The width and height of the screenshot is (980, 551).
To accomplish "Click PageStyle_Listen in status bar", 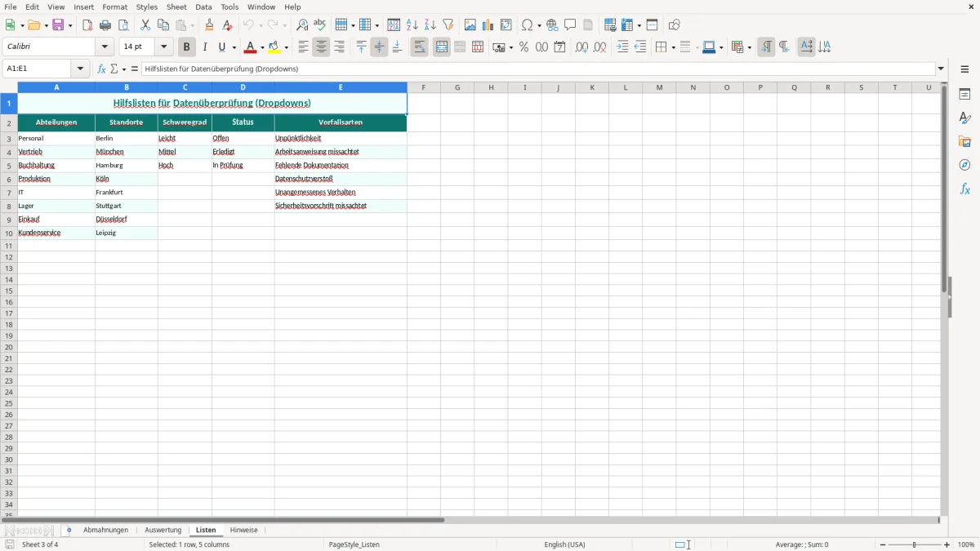I will (x=354, y=544).
